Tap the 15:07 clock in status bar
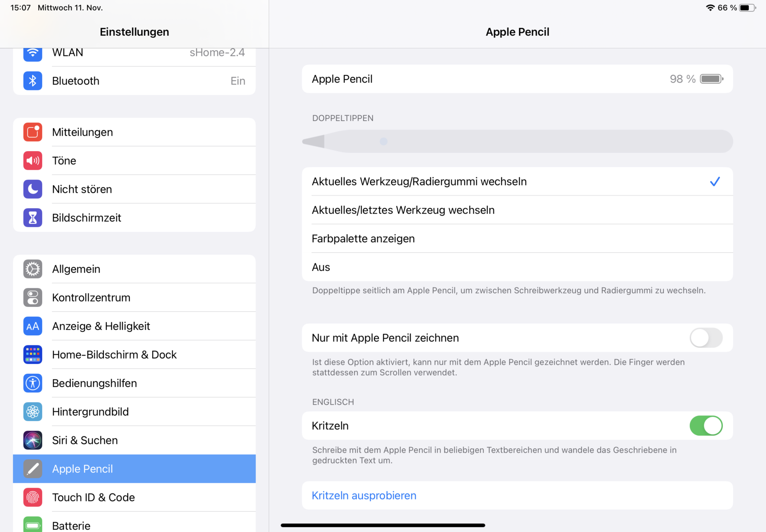The height and width of the screenshot is (532, 766). 20,8
